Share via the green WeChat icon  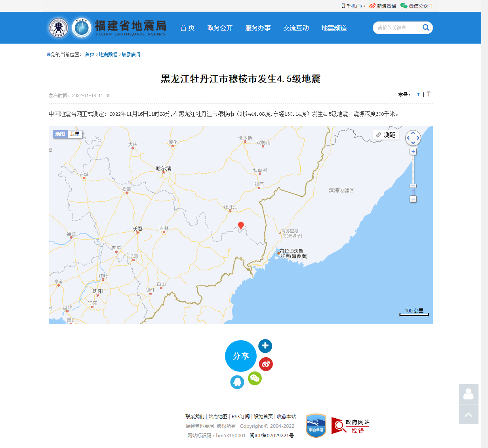(x=255, y=378)
